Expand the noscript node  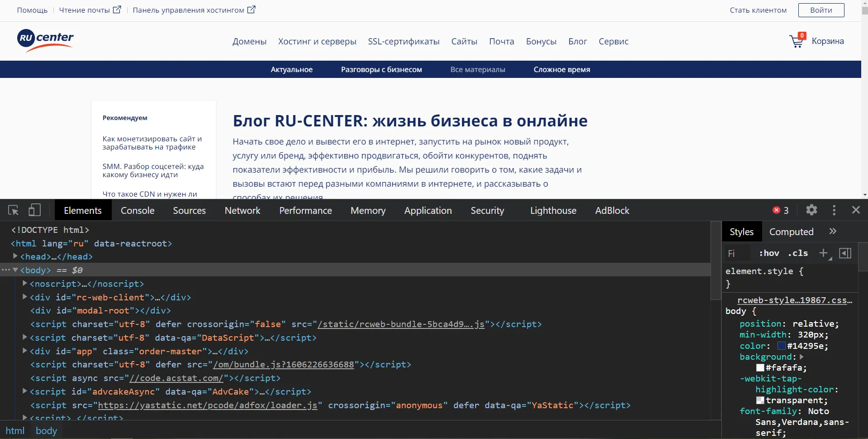[25, 283]
